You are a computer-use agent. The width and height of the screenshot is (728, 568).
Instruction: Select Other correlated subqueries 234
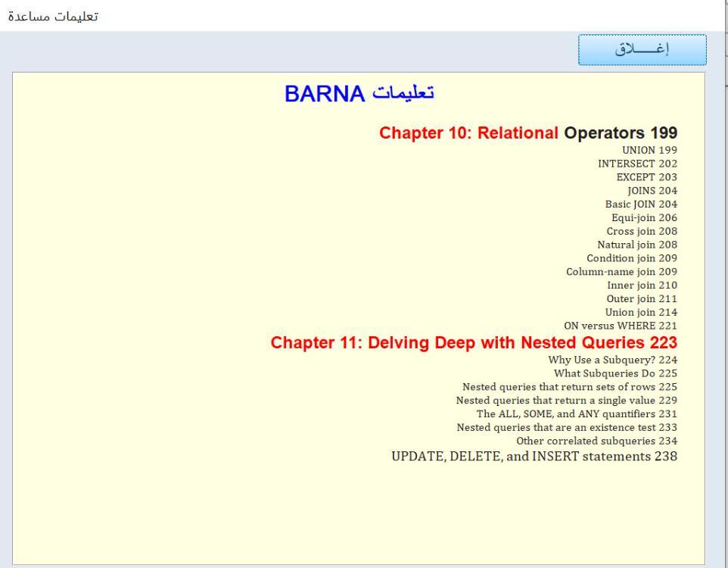point(596,441)
